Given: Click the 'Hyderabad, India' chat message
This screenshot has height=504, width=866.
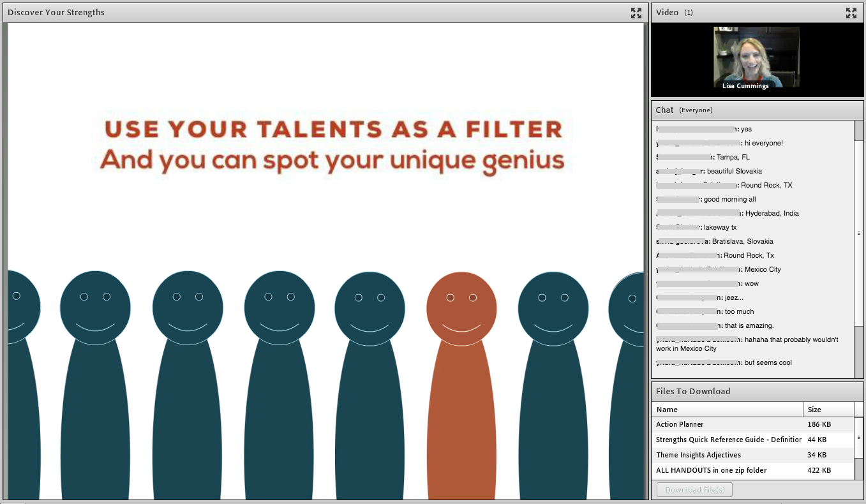Looking at the screenshot, I should tap(772, 213).
